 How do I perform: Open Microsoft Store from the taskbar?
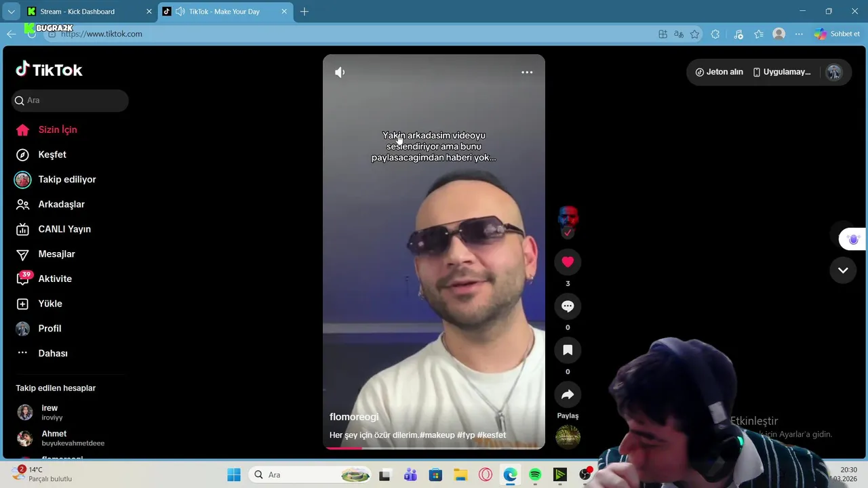pos(435,474)
